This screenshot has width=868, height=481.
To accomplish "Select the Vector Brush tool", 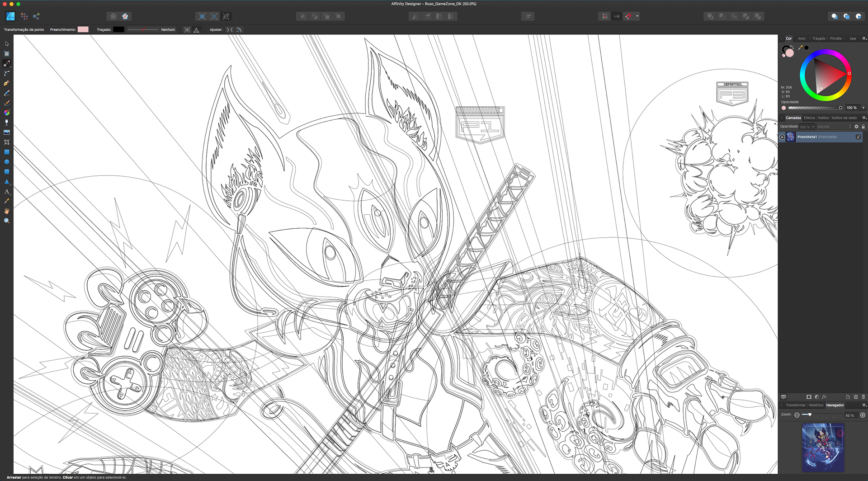I will point(7,103).
